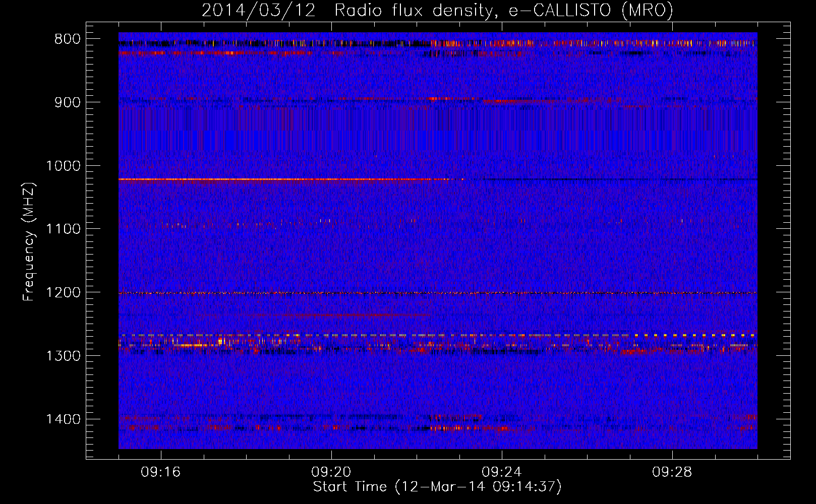Click the 09:24 time tick label
The image size is (816, 504).
coord(502,472)
